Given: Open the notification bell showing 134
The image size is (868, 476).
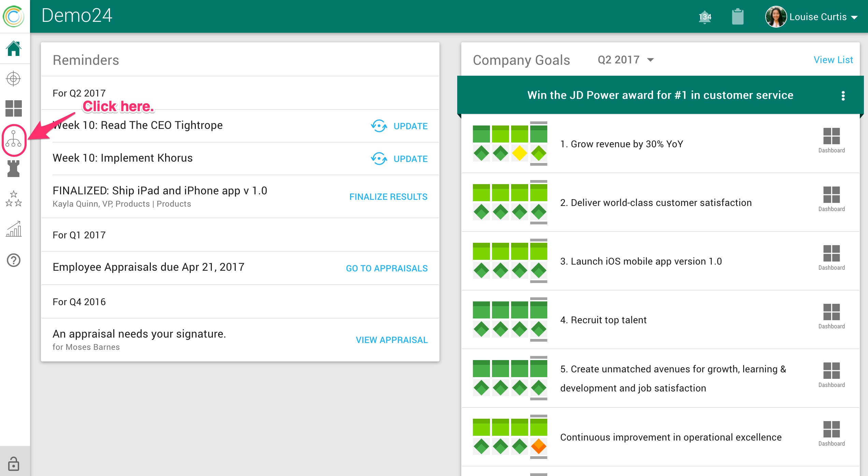Looking at the screenshot, I should 705,17.
